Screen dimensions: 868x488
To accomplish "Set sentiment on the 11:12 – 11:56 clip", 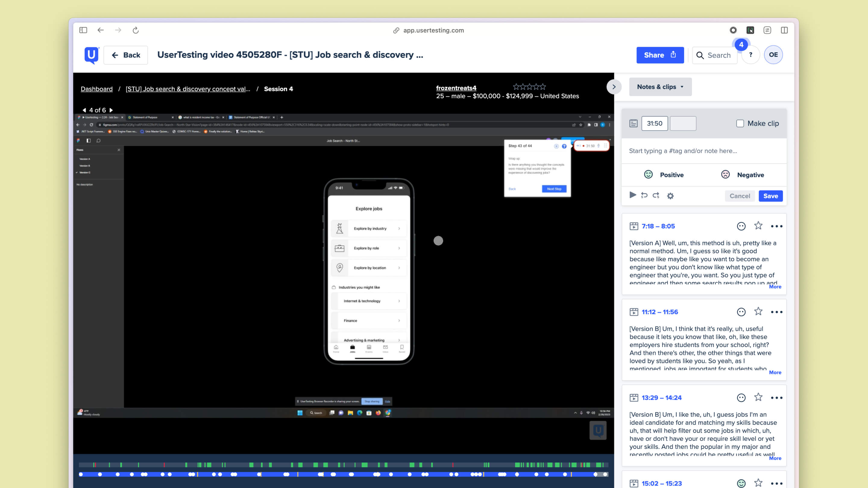I will pyautogui.click(x=741, y=312).
